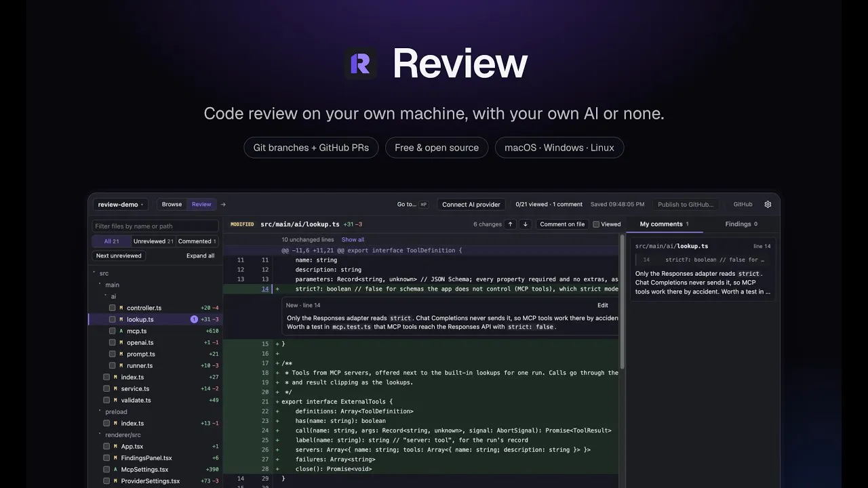Viewport: 868px width, 488px height.
Task: Open the lookup.ts comment card in sidebar
Action: click(x=703, y=270)
